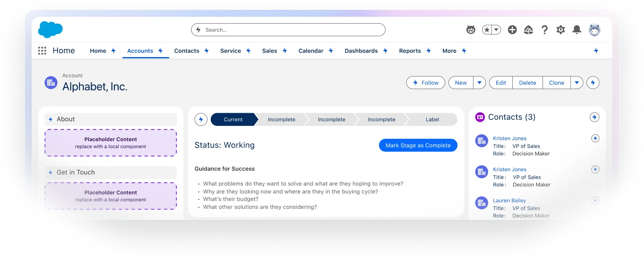Screen dimensions: 644x259
Task: Click the Edit account button
Action: point(501,83)
